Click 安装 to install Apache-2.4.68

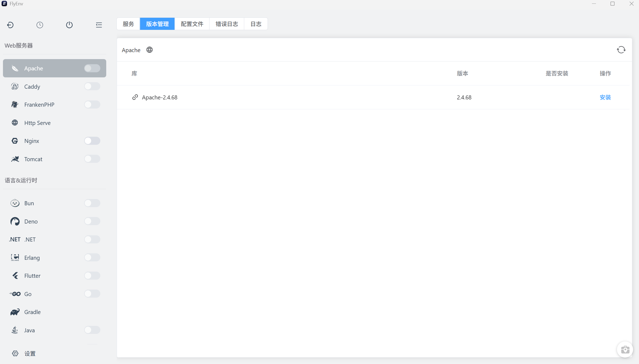605,97
